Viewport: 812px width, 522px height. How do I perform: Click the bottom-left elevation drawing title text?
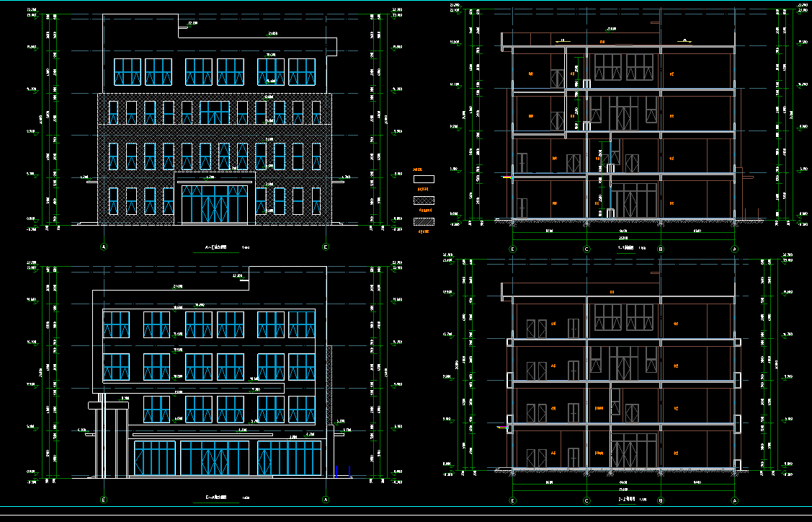click(216, 497)
